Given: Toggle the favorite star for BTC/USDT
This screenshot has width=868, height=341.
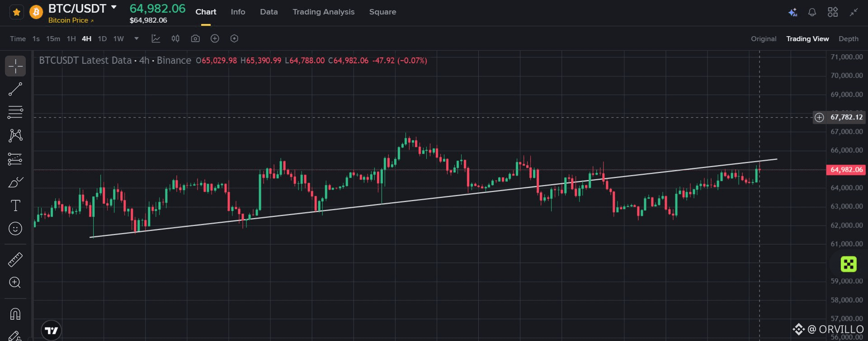Looking at the screenshot, I should (x=17, y=12).
